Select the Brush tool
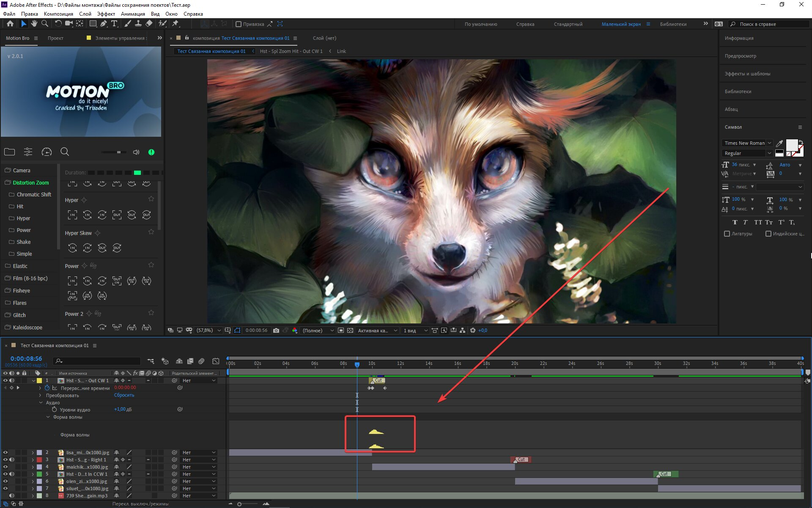Viewport: 812px width, 508px height. 127,24
